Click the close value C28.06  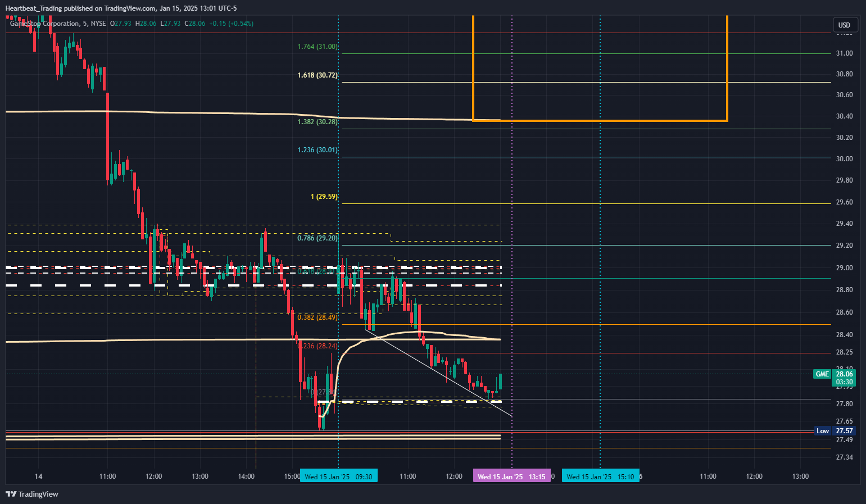(195, 24)
